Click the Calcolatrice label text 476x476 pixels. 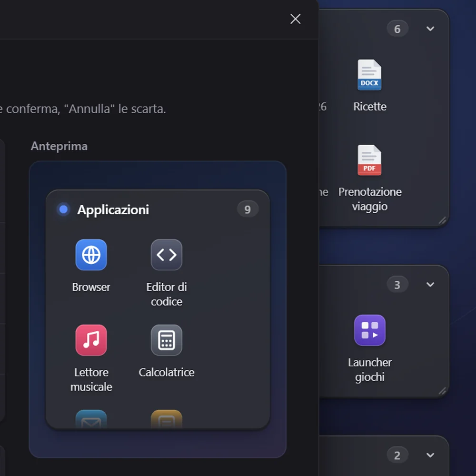tap(166, 373)
